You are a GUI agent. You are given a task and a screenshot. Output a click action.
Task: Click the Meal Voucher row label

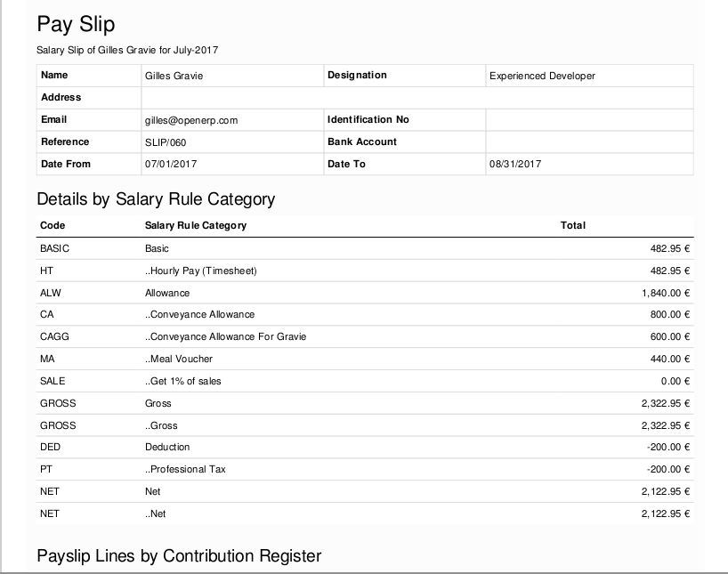[178, 359]
